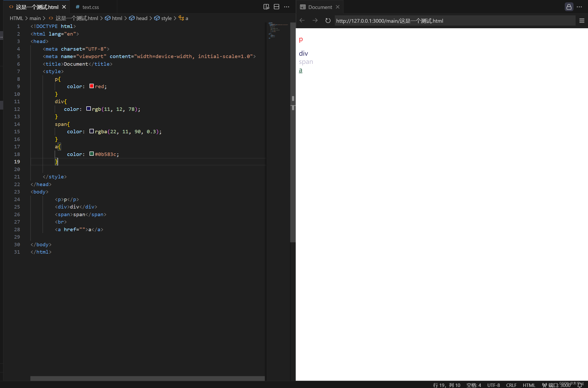Select the Document preview tab
Viewport: 588px width, 388px height.
320,7
